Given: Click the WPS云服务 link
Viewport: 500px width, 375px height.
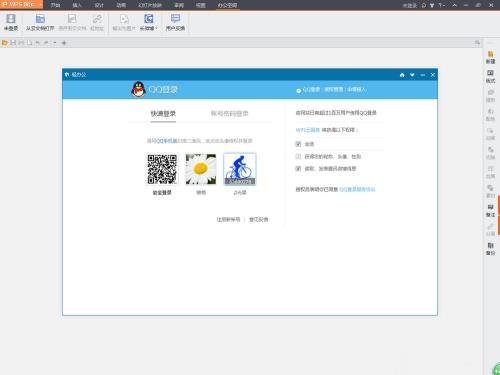Looking at the screenshot, I should pos(307,130).
